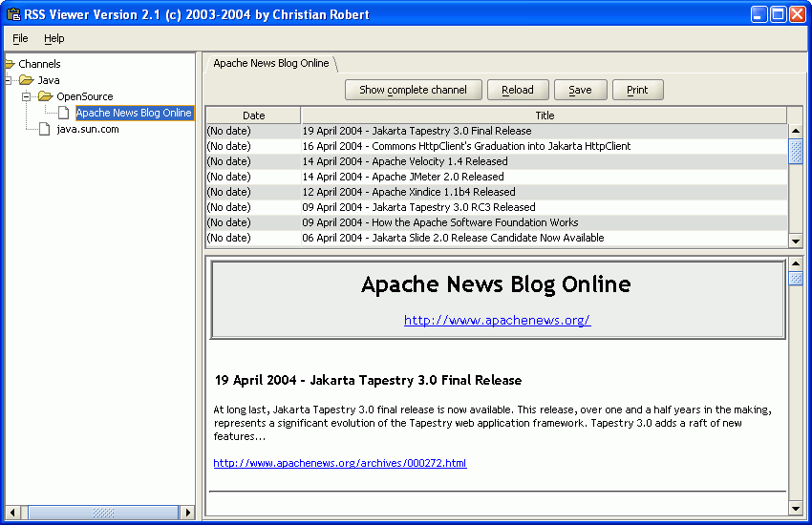
Task: Click the channel tree scroll left arrow
Action: (11, 513)
